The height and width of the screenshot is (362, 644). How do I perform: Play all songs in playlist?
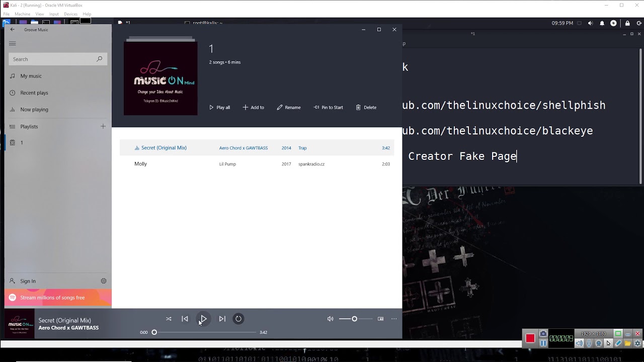(220, 108)
